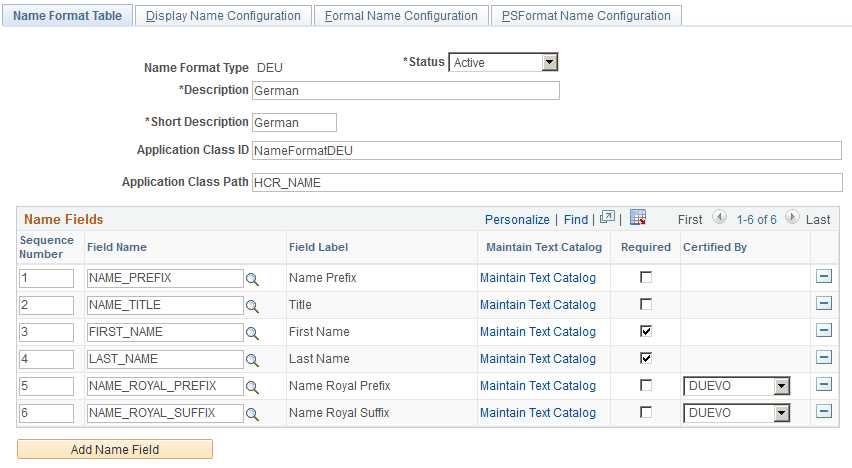Open Certified By dropdown for Royal Suffix
852x468 pixels.
point(736,413)
